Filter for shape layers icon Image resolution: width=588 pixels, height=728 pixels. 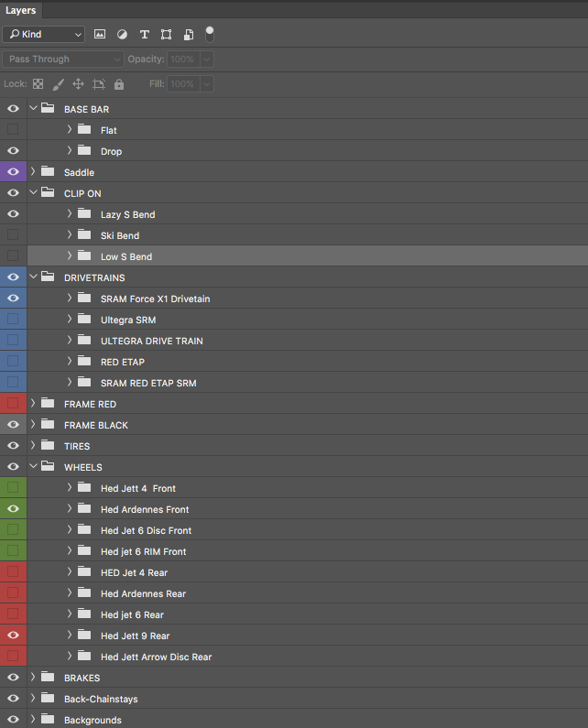(x=167, y=35)
